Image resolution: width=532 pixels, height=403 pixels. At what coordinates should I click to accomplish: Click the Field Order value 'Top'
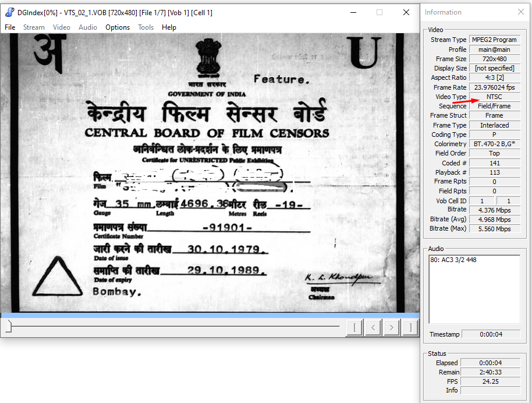coord(494,154)
